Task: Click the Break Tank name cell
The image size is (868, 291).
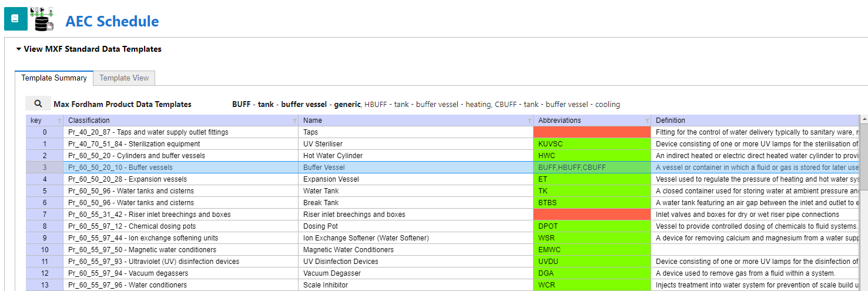Action: 321,203
